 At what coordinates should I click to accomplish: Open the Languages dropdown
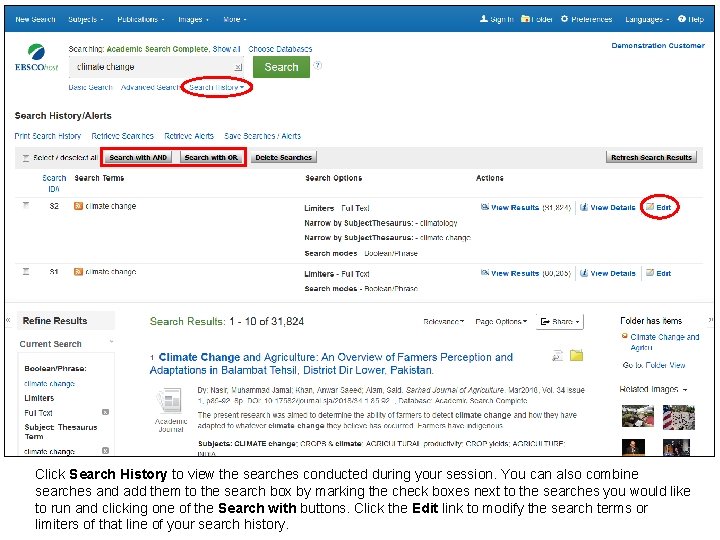[x=647, y=19]
